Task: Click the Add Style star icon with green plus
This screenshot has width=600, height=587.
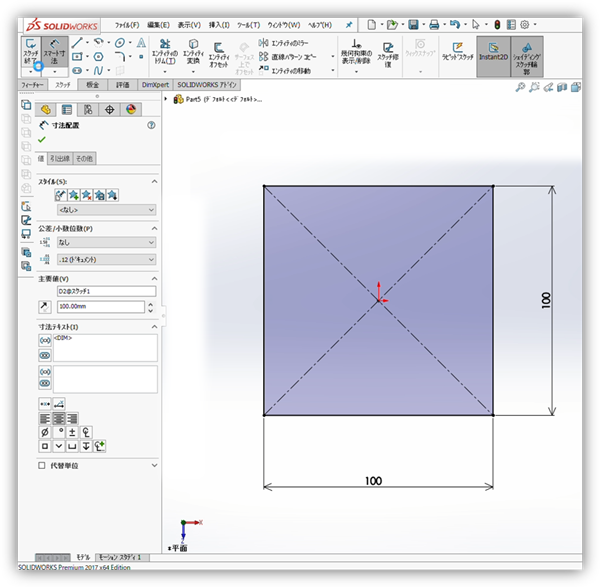Action: pyautogui.click(x=73, y=195)
